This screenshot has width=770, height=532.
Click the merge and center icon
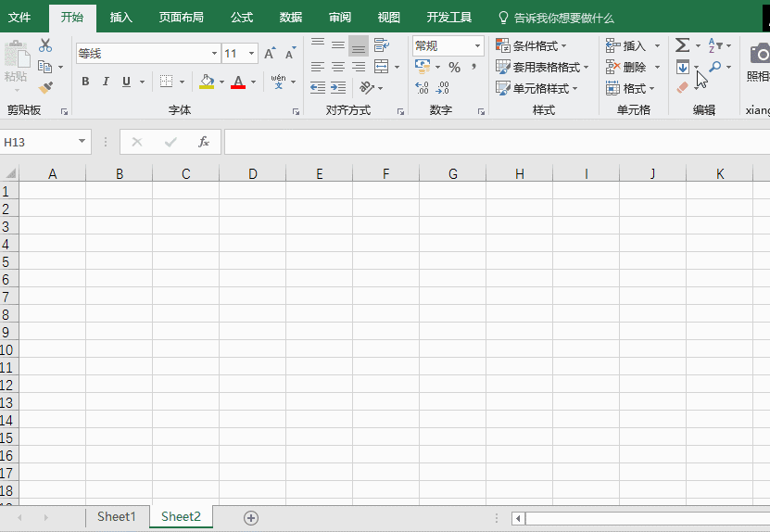381,67
